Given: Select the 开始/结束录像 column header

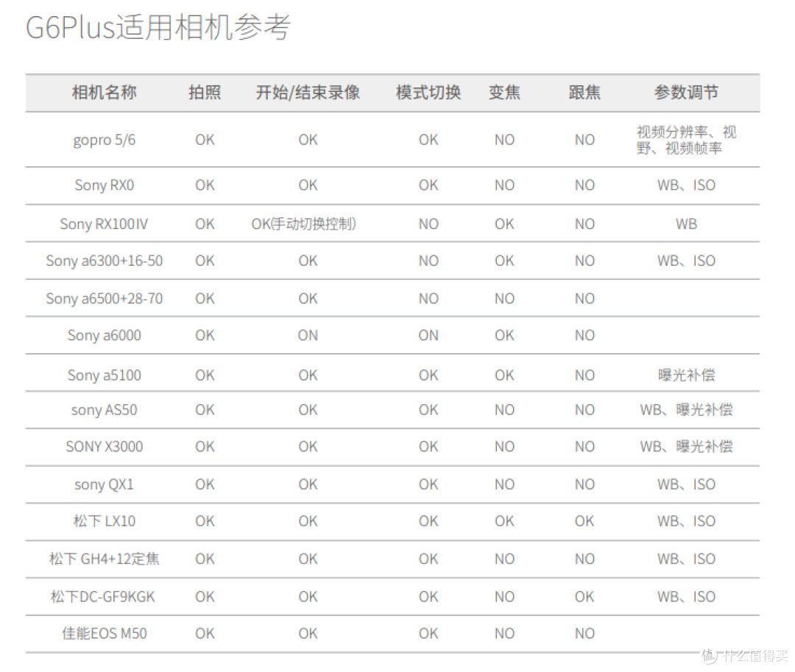Looking at the screenshot, I should (x=308, y=93).
